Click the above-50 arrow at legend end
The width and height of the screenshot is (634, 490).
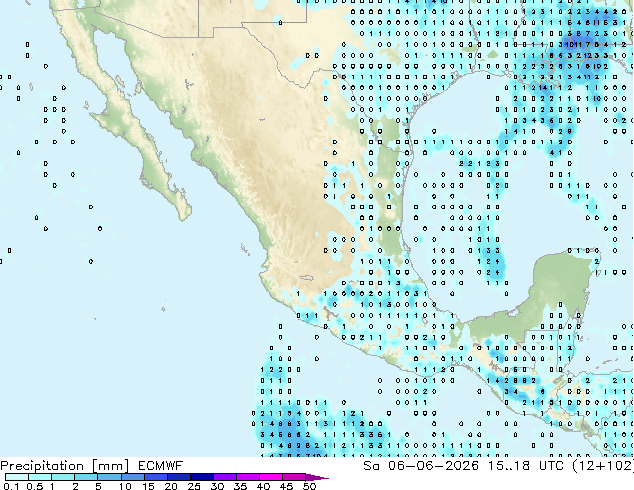[x=317, y=477]
